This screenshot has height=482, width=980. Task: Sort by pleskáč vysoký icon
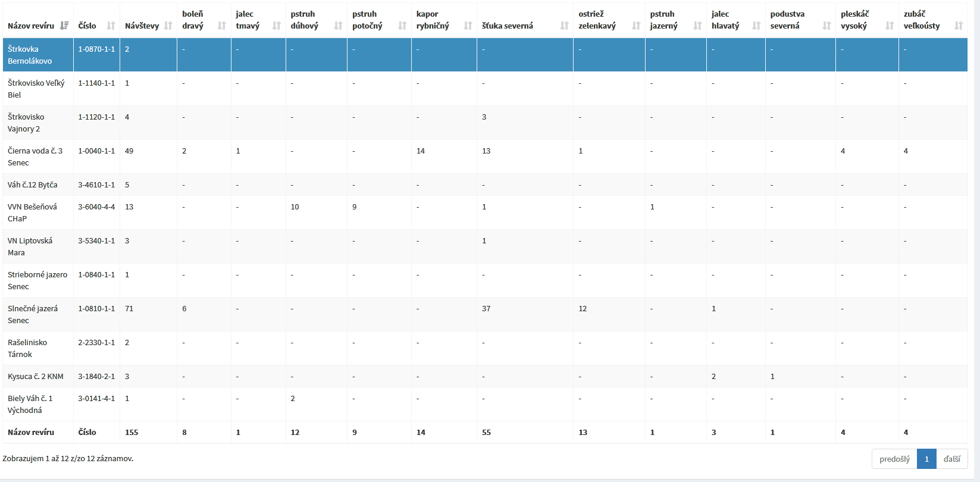click(x=890, y=26)
